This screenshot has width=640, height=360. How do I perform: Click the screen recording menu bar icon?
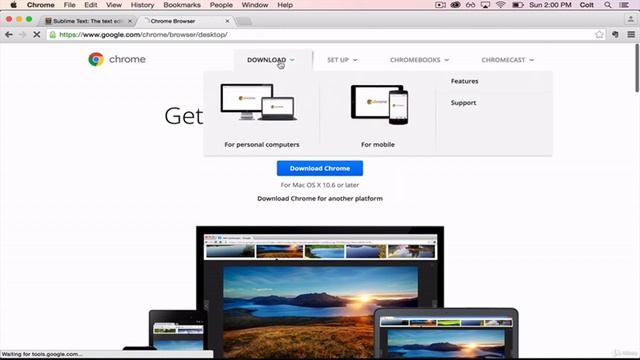(x=440, y=5)
